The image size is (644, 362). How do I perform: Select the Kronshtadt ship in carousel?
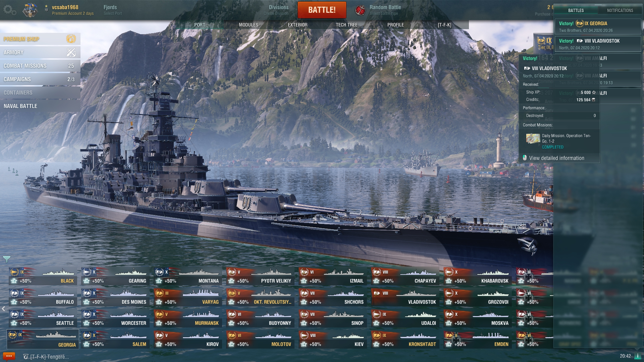[405, 340]
